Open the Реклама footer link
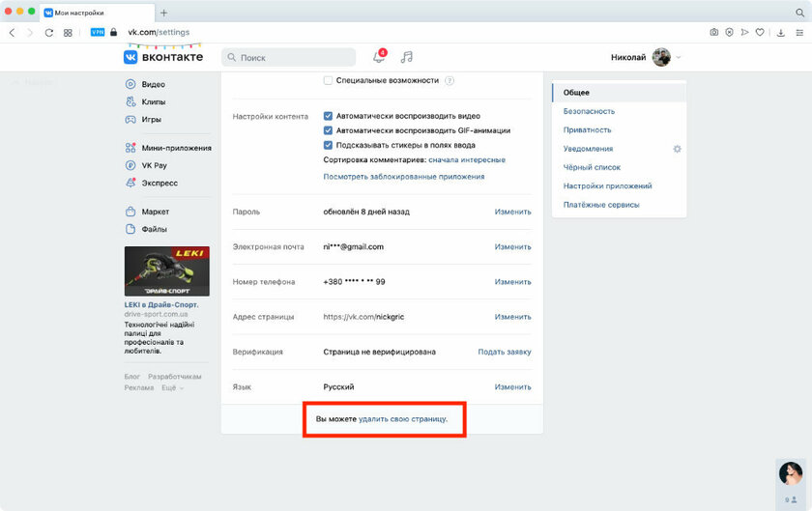This screenshot has height=511, width=812. coord(139,387)
